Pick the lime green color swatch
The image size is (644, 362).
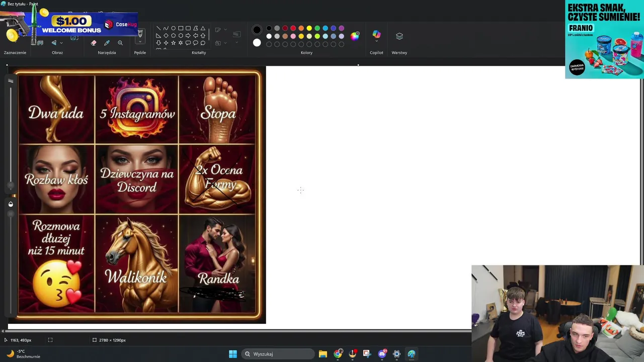click(x=317, y=36)
